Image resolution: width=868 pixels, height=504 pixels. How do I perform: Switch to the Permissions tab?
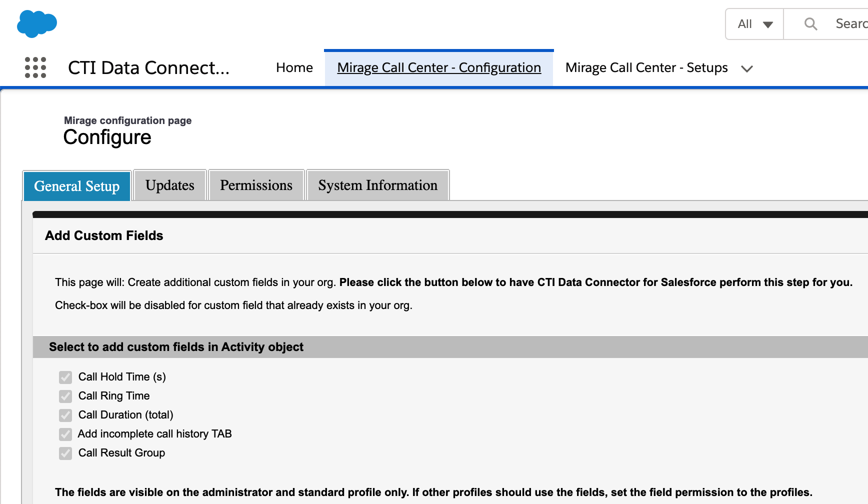coord(256,185)
